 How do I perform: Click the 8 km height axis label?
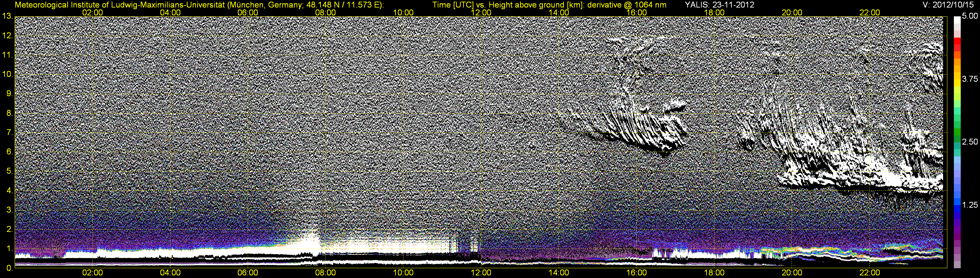pyautogui.click(x=9, y=113)
